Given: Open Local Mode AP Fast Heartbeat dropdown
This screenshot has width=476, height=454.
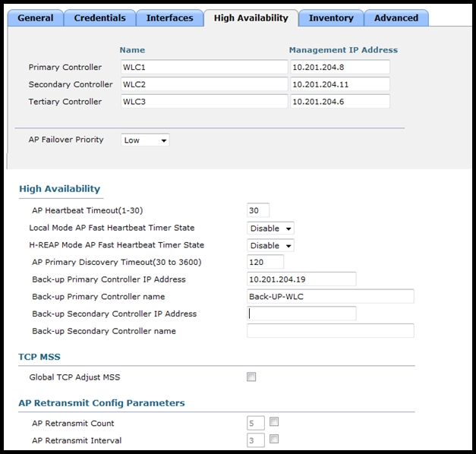Looking at the screenshot, I should click(270, 228).
